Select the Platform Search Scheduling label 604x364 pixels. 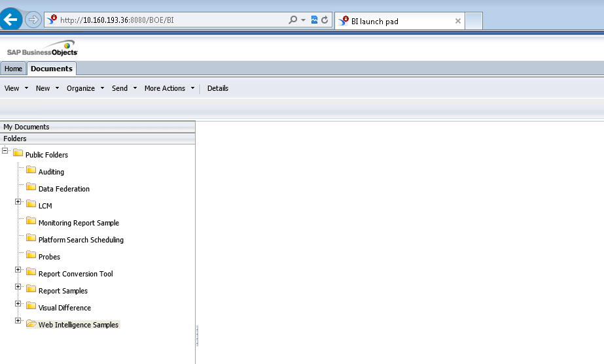[81, 240]
